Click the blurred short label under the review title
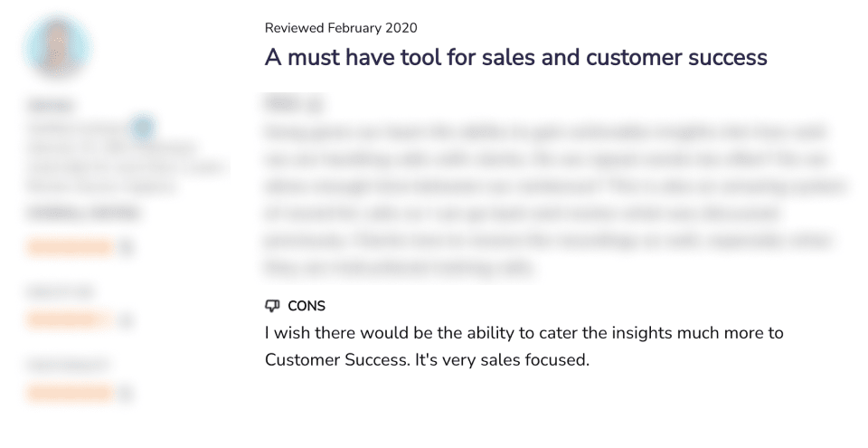Image resolution: width=868 pixels, height=448 pixels. pos(293,104)
